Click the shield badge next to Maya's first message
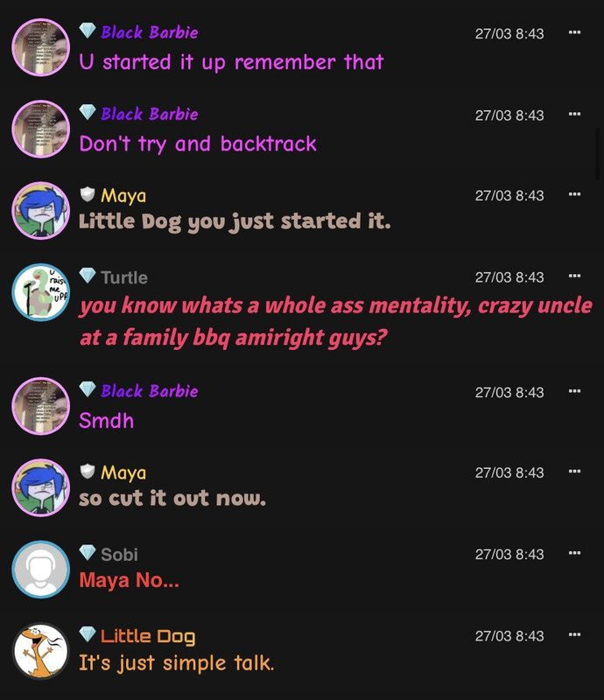Viewport: 604px width, 700px height. click(x=88, y=194)
